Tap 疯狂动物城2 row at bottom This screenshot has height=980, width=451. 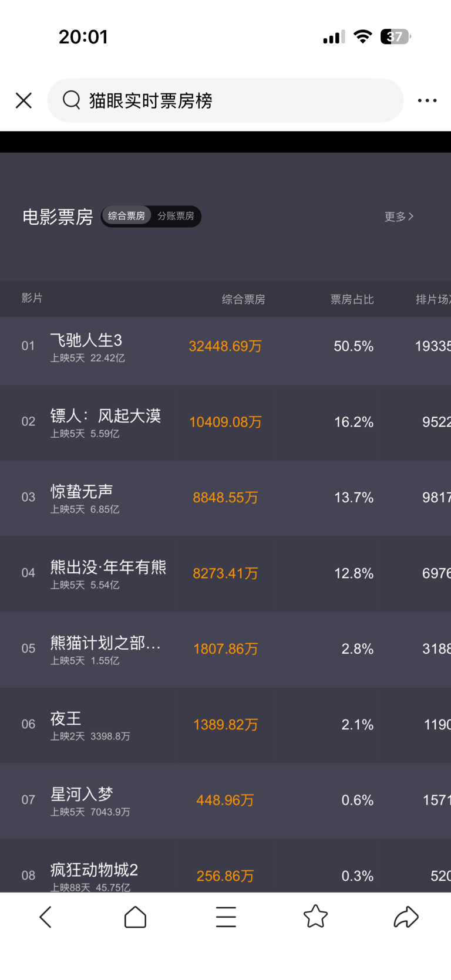click(x=94, y=870)
